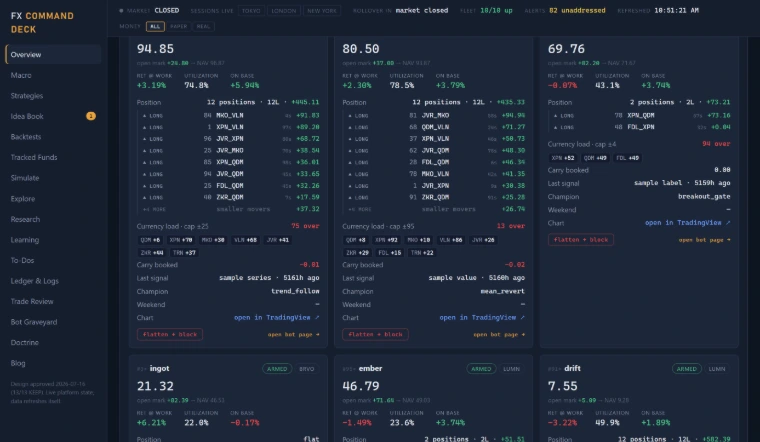
Task: Click the 82 unaddressed alerts indicator
Action: pos(577,10)
